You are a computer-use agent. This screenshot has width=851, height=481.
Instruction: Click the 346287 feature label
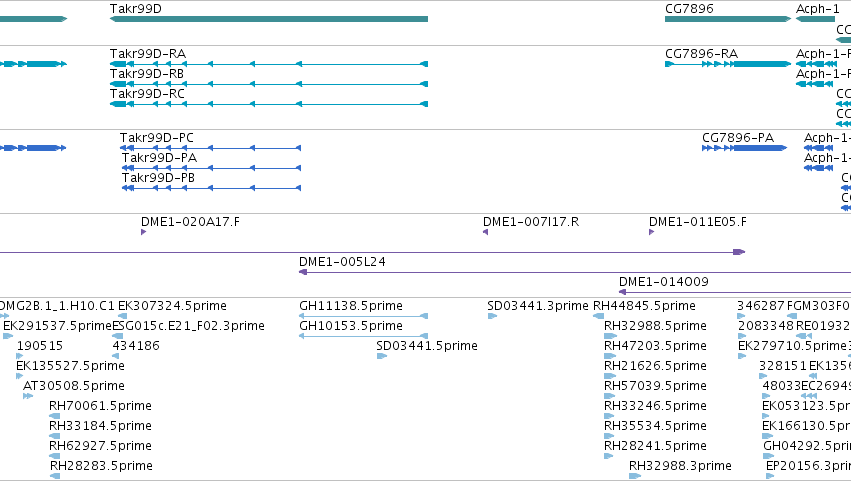[760, 306]
